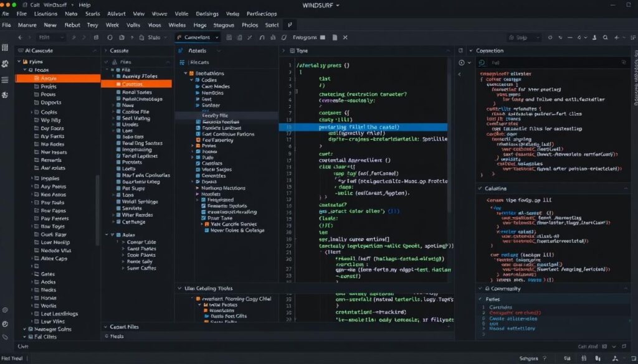Click the round icon under Corrnection header
Viewport: 638px width, 364px height.
tap(482, 63)
